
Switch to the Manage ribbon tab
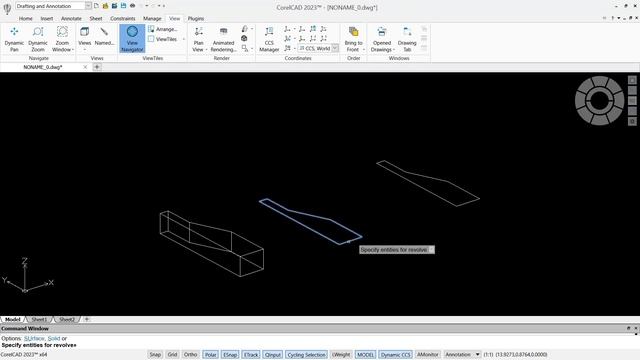point(152,18)
